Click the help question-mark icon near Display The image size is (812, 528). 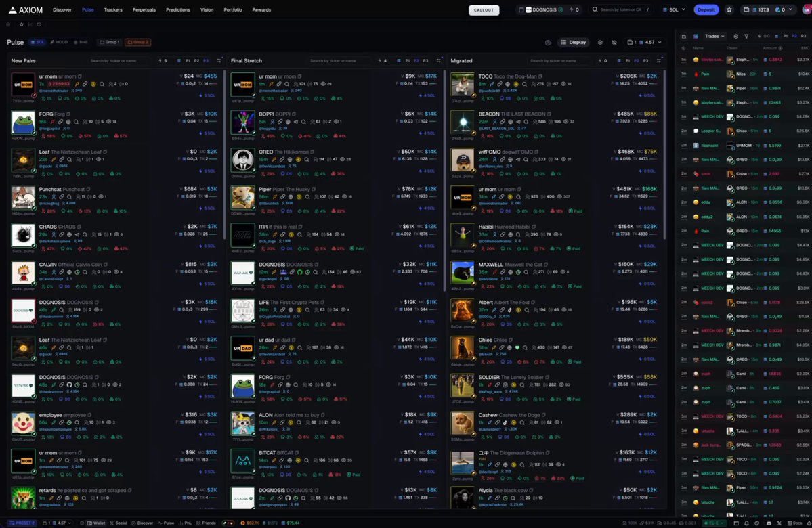(547, 43)
